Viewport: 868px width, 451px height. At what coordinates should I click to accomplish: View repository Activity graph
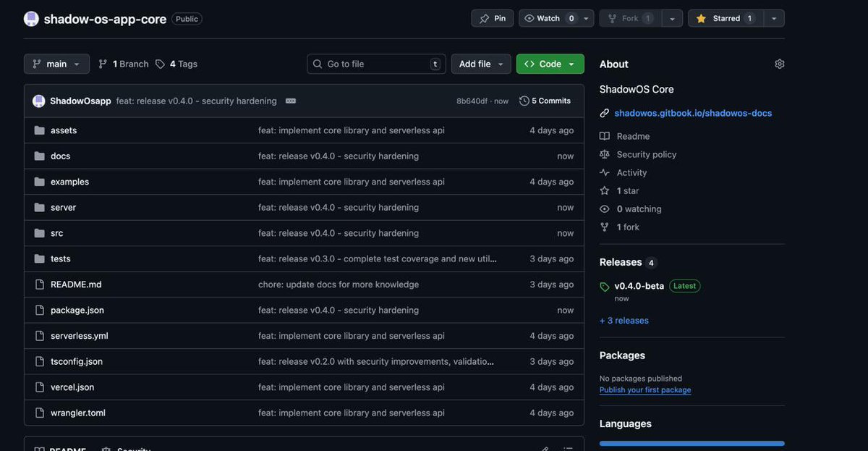(x=629, y=172)
